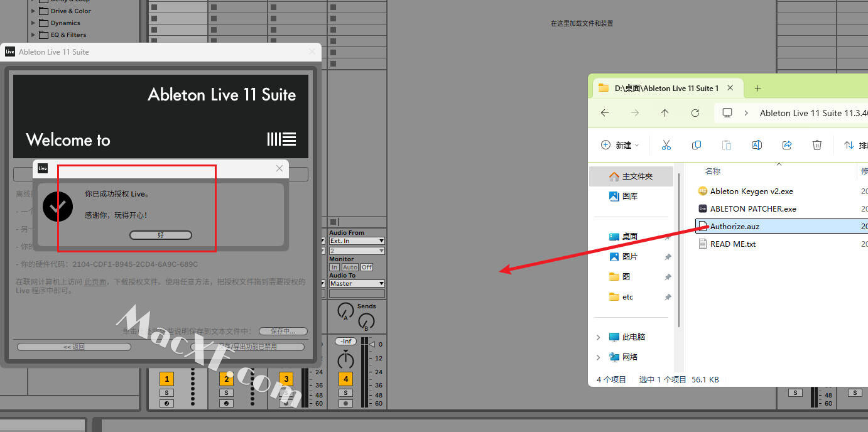
Task: Select the READ ME.txt file icon
Action: point(703,244)
